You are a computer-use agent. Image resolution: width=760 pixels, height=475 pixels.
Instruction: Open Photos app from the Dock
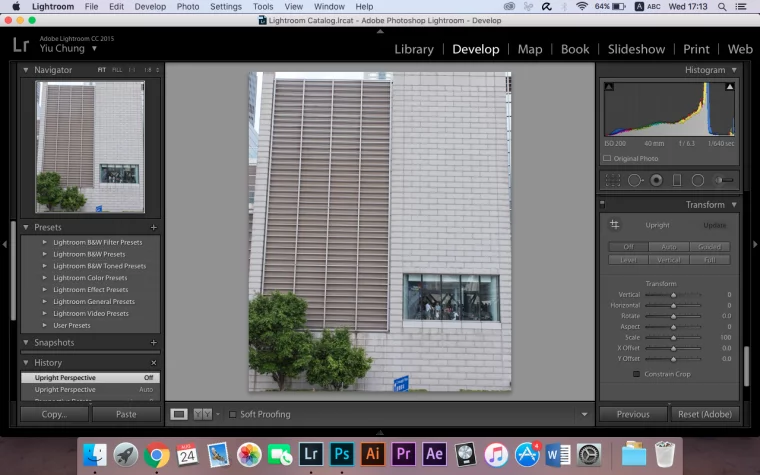[x=249, y=455]
